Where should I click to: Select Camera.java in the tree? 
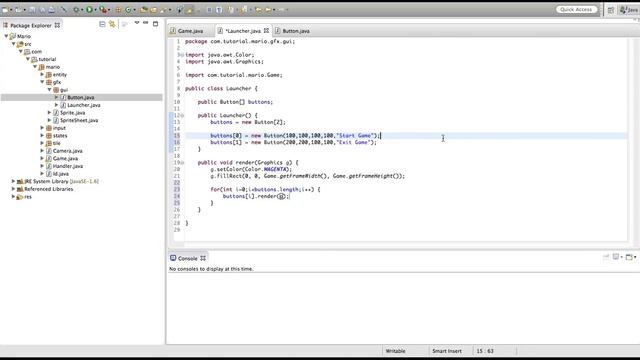coord(67,151)
